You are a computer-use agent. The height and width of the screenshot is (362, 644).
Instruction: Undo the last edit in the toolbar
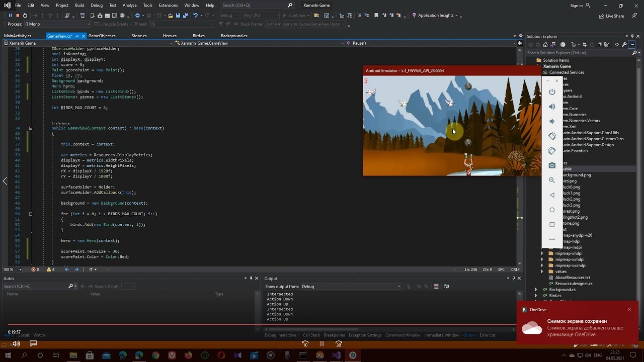195,16
